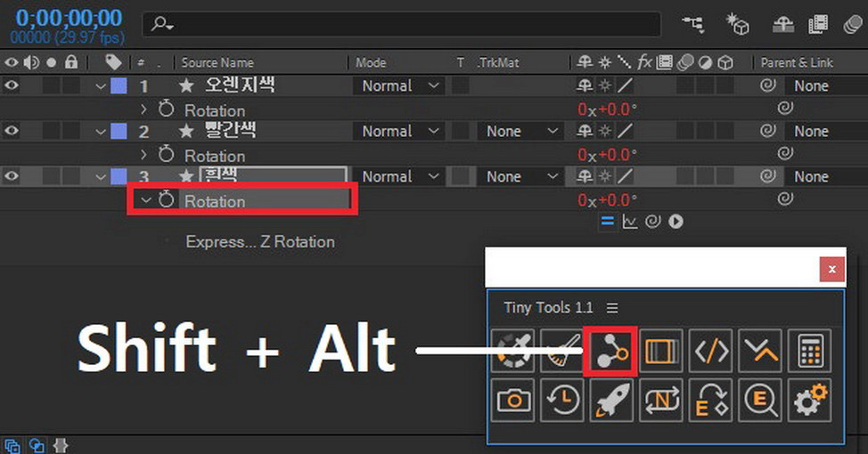Click the N loop arrows icon in Tiny Tools
The width and height of the screenshot is (868, 454).
pyautogui.click(x=661, y=400)
